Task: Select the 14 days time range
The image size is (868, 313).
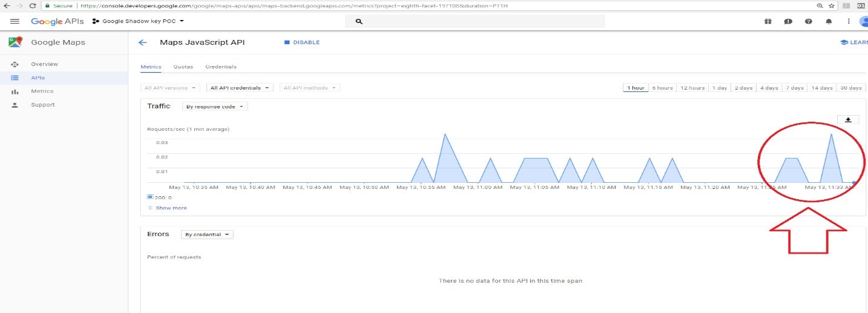Action: (x=822, y=88)
